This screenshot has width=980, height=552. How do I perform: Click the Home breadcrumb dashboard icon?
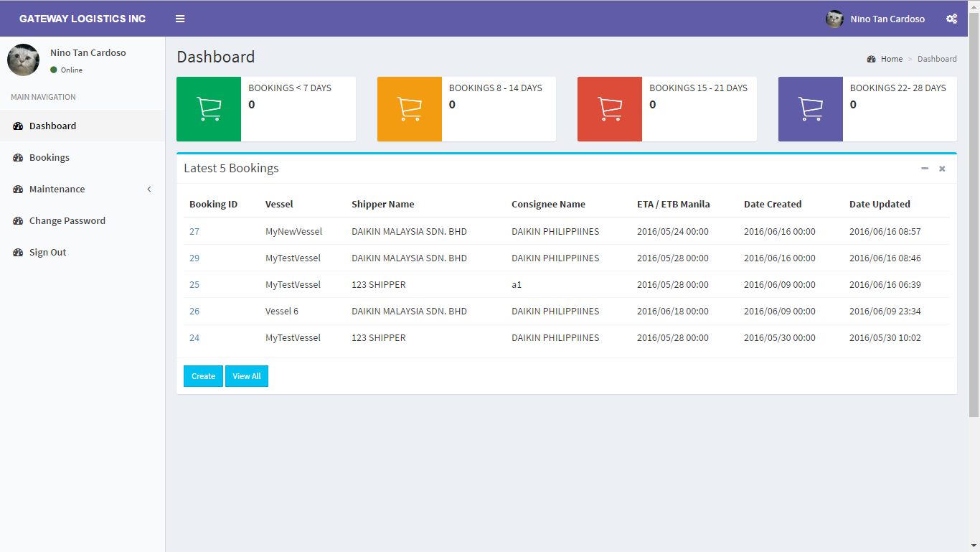872,59
